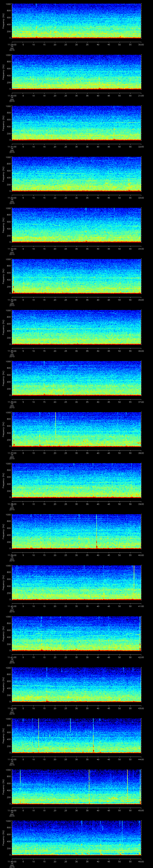This screenshot has width=153, height=868.
Task: Click the 11:36:00 time axis label
Action: click(12, 402)
